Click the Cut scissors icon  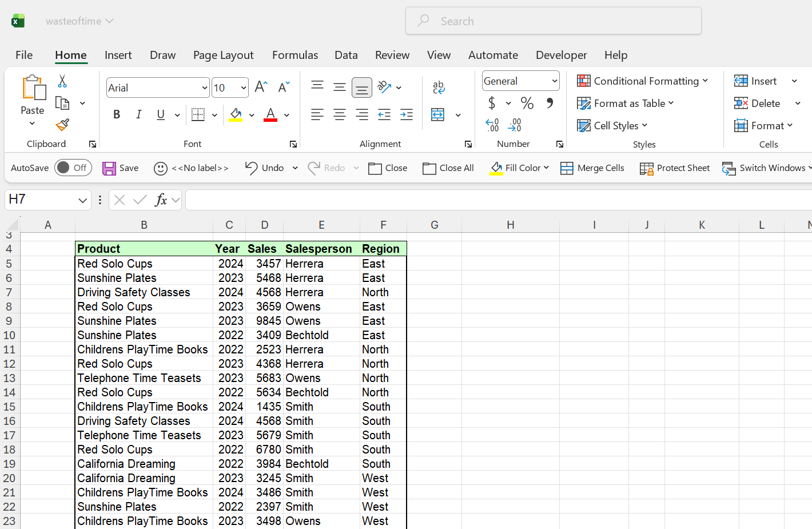click(62, 81)
